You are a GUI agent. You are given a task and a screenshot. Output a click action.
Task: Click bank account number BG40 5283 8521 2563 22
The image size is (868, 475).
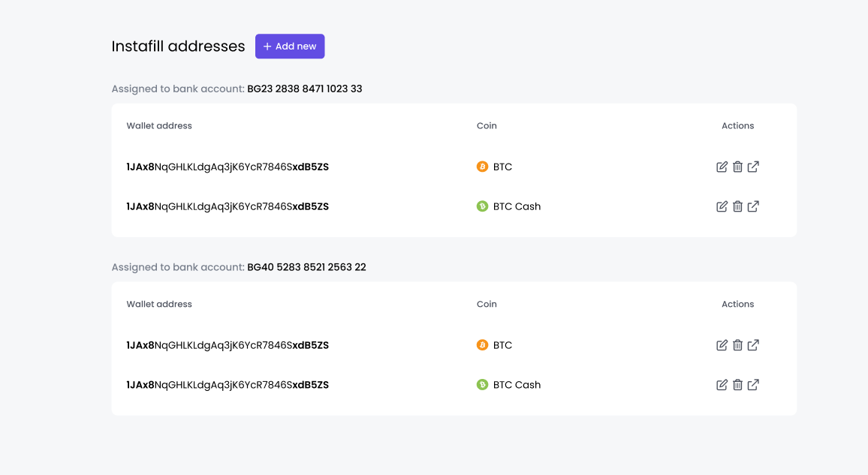point(306,267)
